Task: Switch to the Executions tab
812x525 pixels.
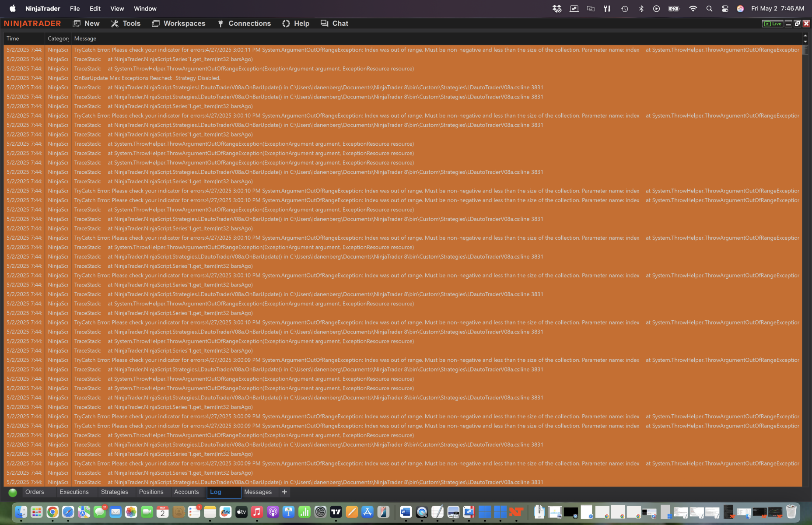Action: point(74,492)
